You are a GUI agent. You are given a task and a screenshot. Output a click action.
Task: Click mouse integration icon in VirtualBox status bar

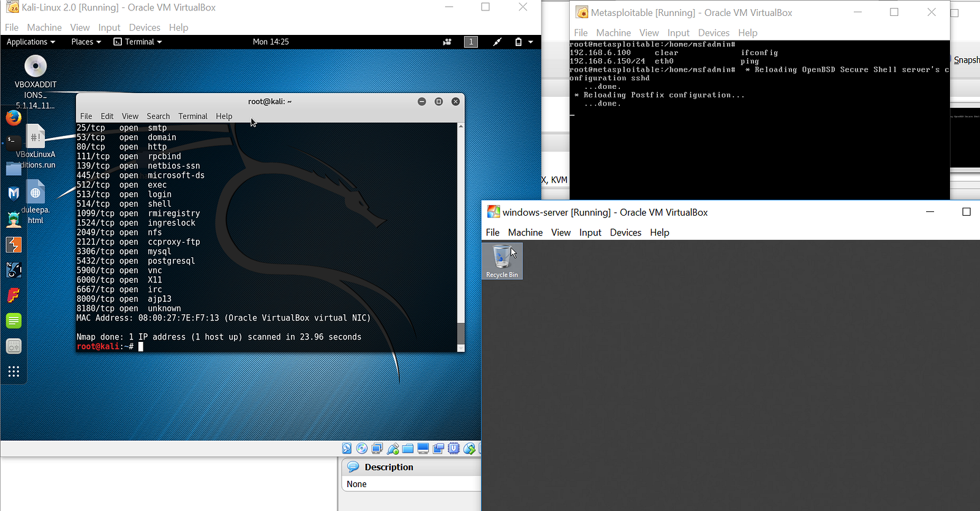469,449
